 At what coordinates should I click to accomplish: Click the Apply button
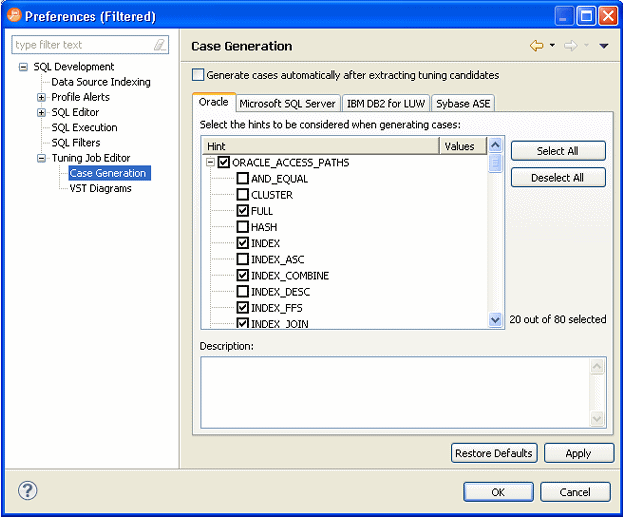point(578,453)
